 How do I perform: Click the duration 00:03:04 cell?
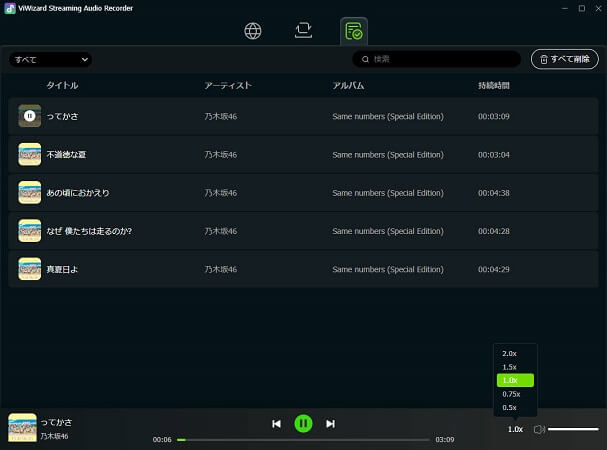pos(494,155)
